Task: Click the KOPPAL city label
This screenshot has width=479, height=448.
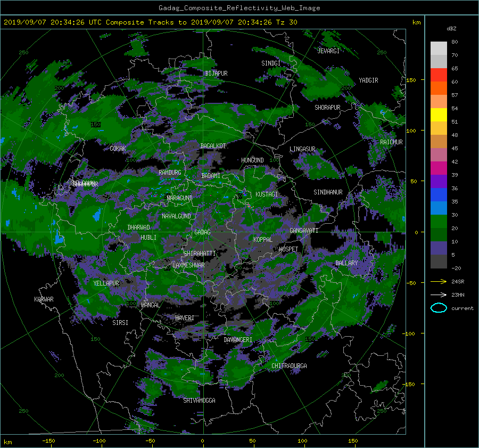Action: coord(263,240)
